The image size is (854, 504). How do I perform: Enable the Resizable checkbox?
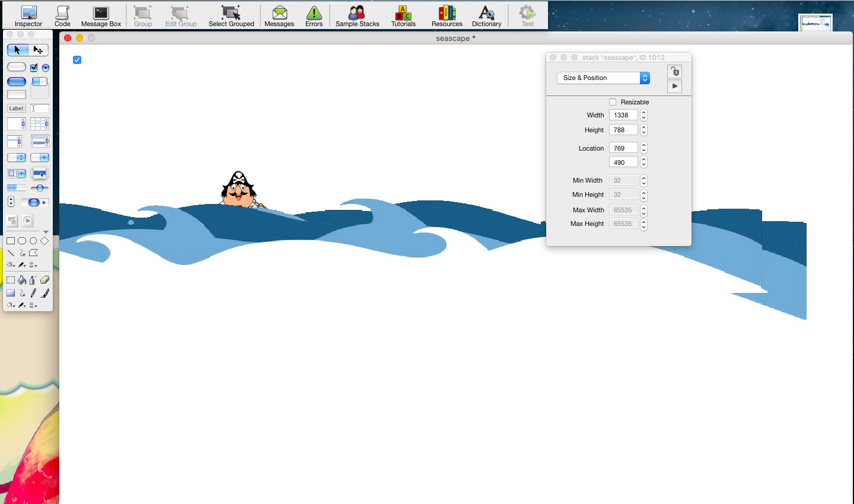click(613, 102)
